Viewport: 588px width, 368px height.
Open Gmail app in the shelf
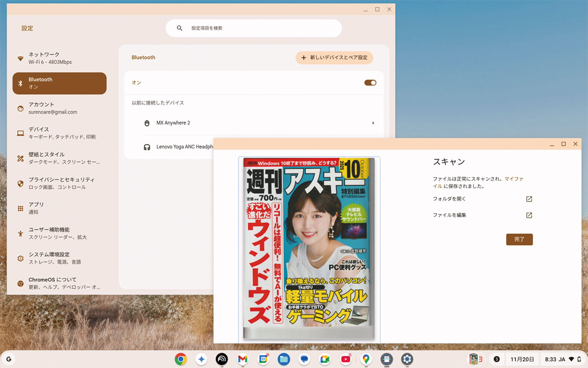point(243,359)
